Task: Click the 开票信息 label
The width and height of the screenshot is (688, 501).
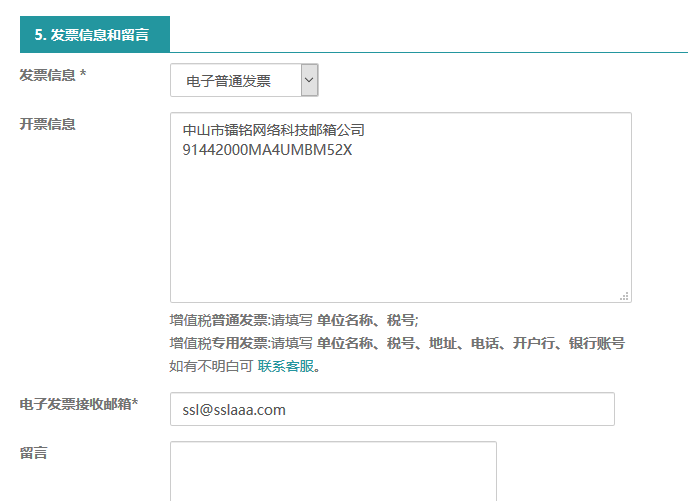Action: coord(47,124)
